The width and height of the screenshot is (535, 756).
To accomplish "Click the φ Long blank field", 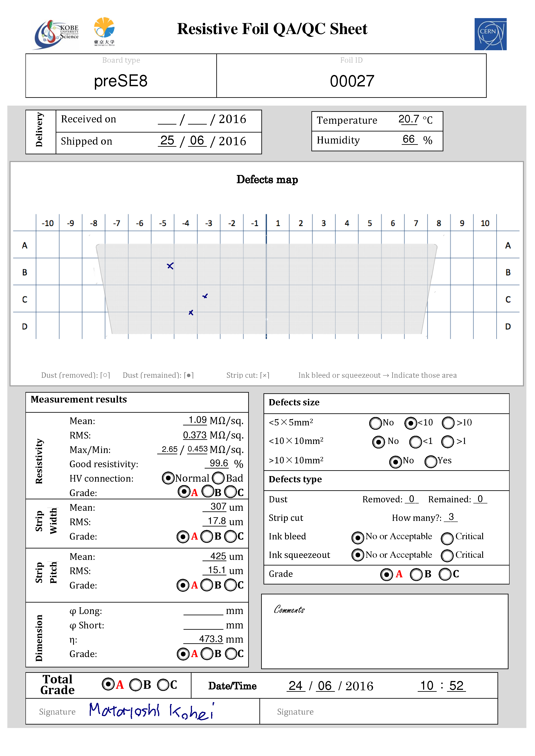I will tap(203, 611).
